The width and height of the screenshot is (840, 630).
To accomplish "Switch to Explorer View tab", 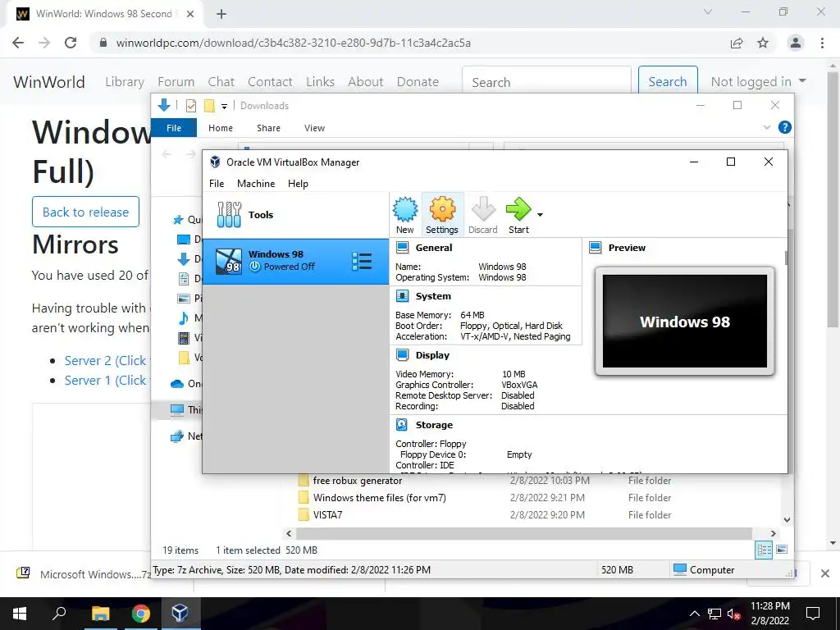I will pos(314,128).
